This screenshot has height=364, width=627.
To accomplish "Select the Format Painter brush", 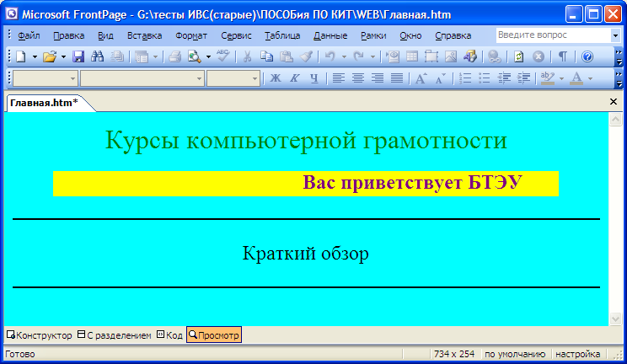I will coord(306,56).
